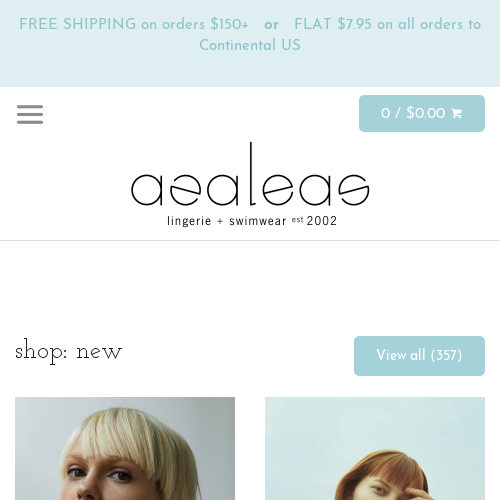Select the bold 'or' in the shipping banner
The image size is (500, 500).
pyautogui.click(x=271, y=25)
